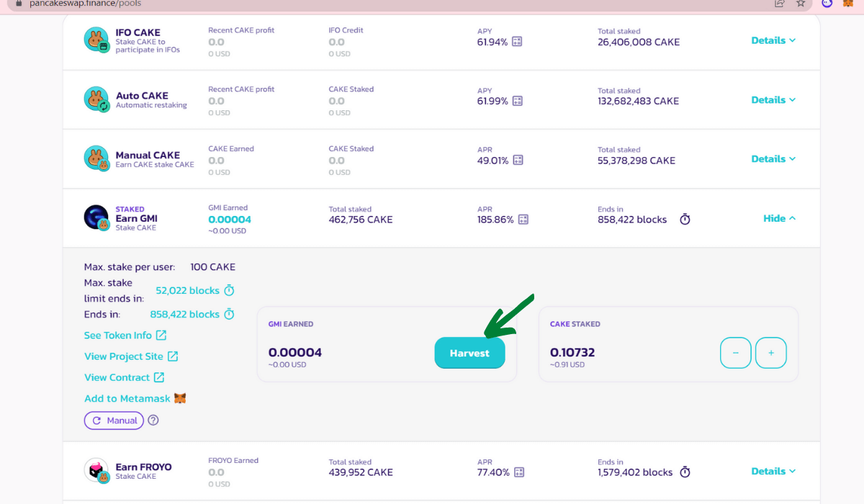The width and height of the screenshot is (864, 504).
Task: Click the Earn FROYO pool token icon
Action: click(96, 471)
